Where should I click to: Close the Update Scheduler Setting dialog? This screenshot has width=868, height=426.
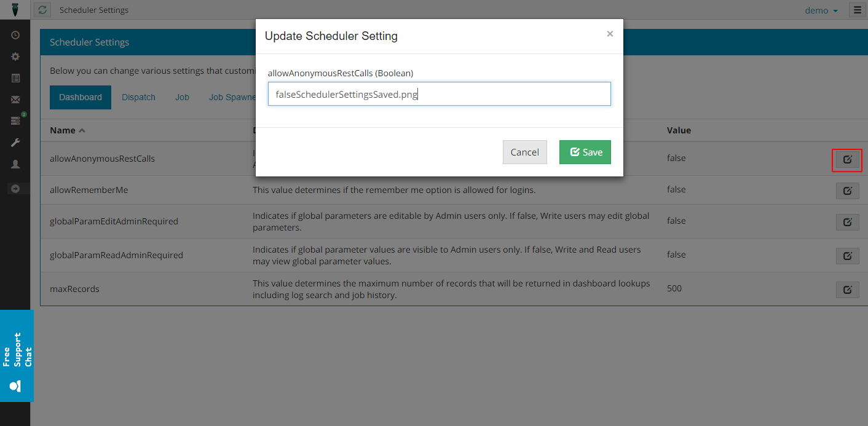[x=610, y=34]
